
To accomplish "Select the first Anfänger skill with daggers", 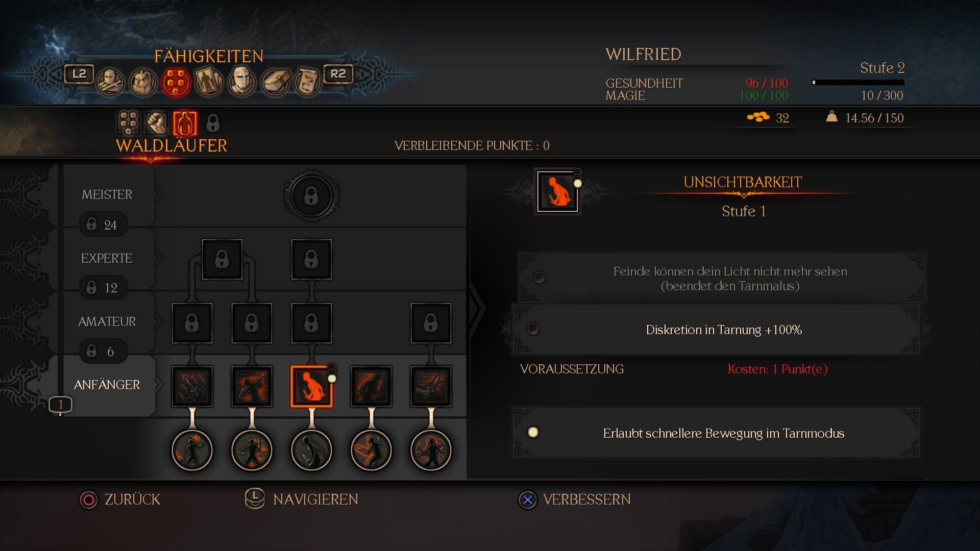I will pyautogui.click(x=192, y=386).
